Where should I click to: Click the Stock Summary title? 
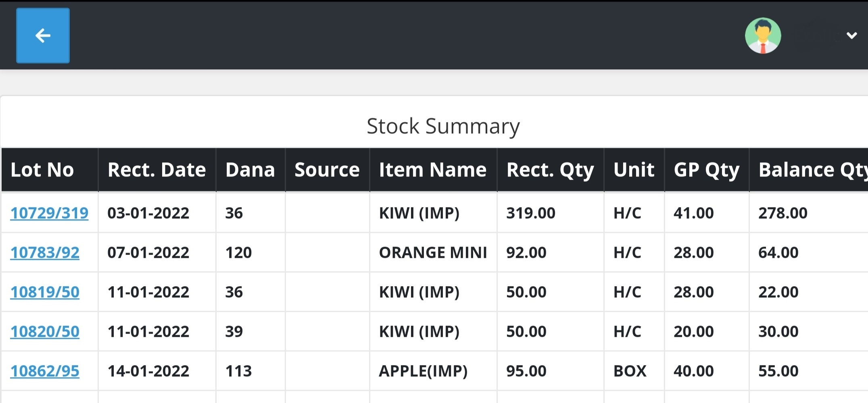point(443,127)
